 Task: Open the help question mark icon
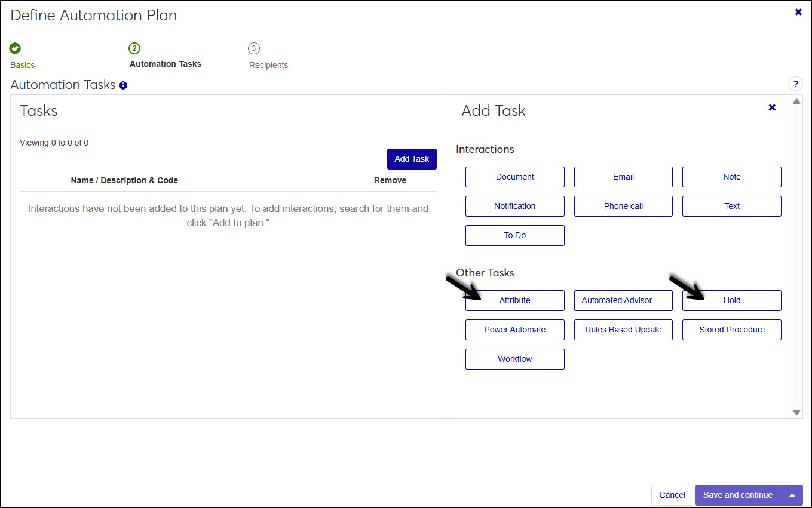coord(795,84)
